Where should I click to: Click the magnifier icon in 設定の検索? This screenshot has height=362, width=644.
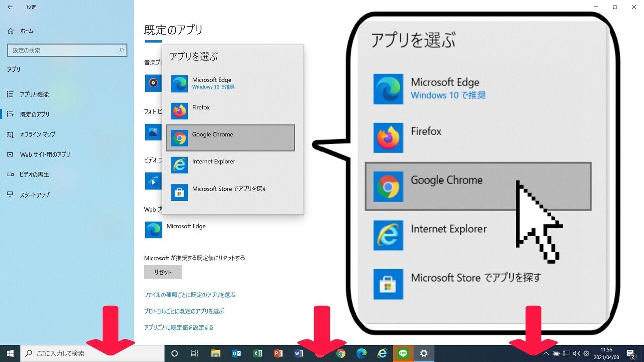coord(121,50)
